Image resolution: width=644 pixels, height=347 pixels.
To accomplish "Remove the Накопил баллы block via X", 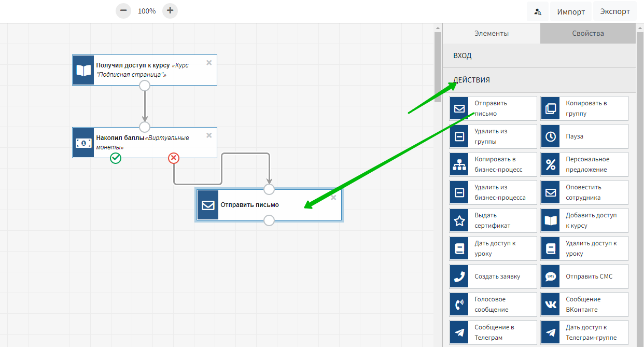I will 209,135.
